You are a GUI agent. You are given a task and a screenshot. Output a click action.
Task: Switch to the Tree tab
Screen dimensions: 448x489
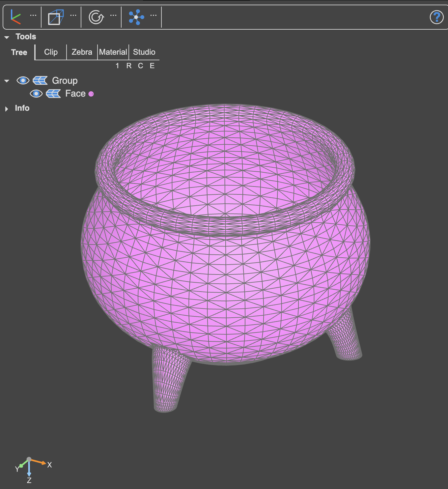tap(19, 52)
